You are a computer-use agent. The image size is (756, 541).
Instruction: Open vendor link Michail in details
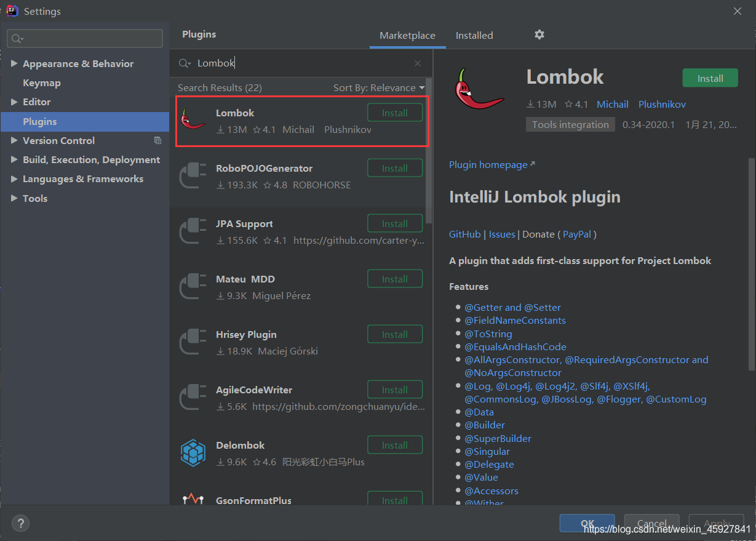(x=613, y=104)
